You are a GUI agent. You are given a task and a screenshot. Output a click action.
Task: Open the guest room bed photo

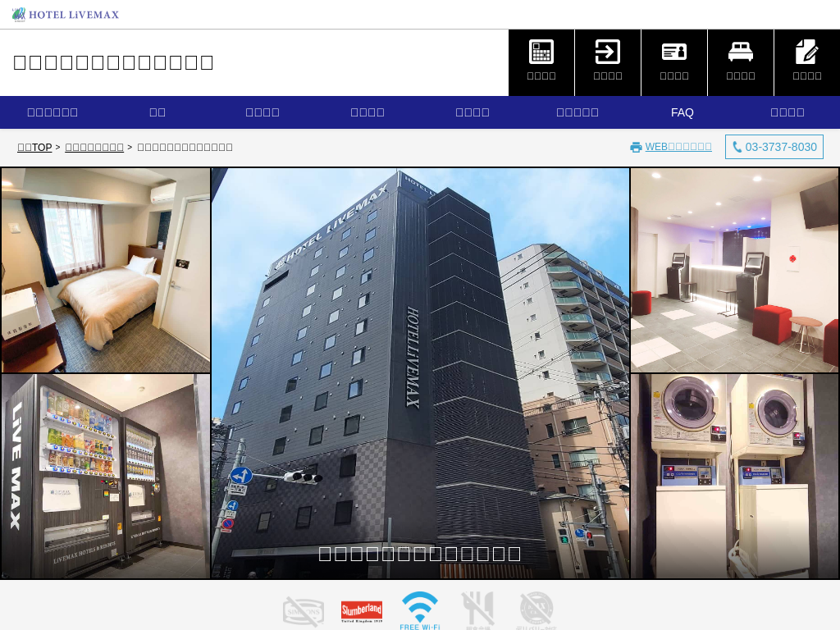(106, 271)
